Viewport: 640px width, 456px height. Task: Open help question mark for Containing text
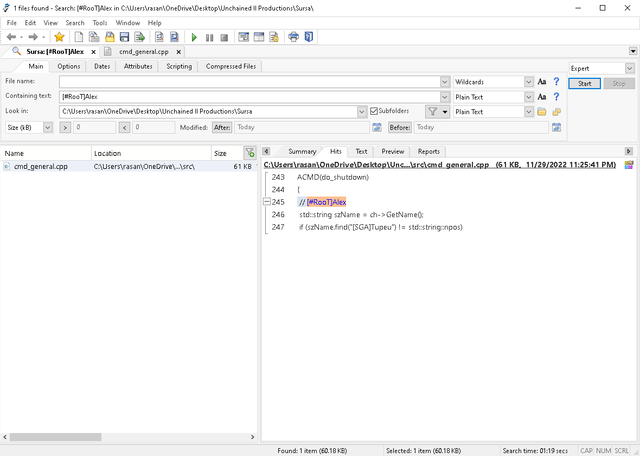(x=556, y=97)
